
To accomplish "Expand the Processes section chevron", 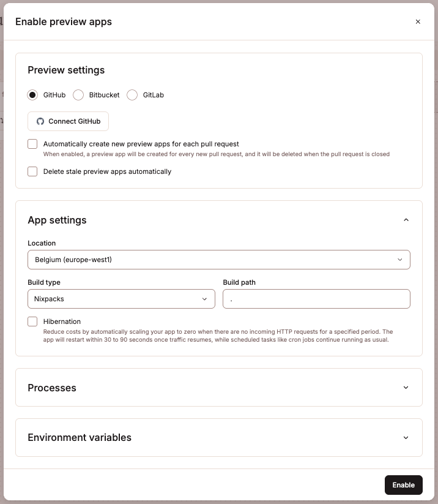I will coord(406,388).
